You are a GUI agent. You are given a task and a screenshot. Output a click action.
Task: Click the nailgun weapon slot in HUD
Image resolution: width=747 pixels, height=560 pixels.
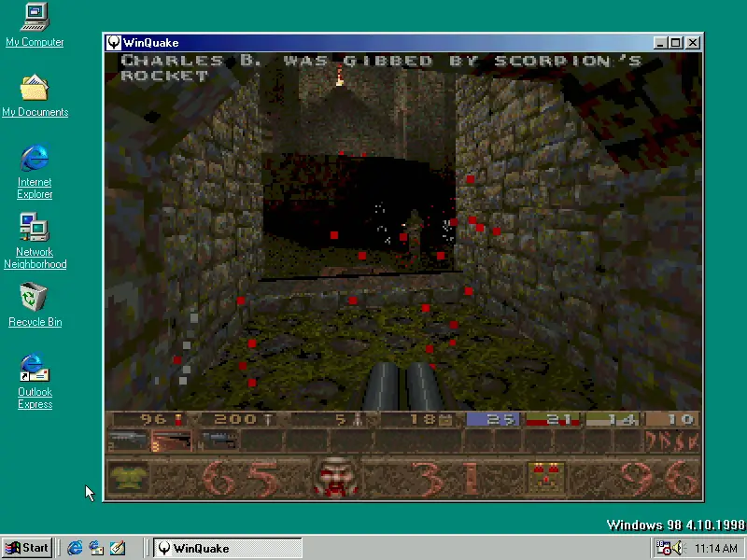pyautogui.click(x=218, y=441)
